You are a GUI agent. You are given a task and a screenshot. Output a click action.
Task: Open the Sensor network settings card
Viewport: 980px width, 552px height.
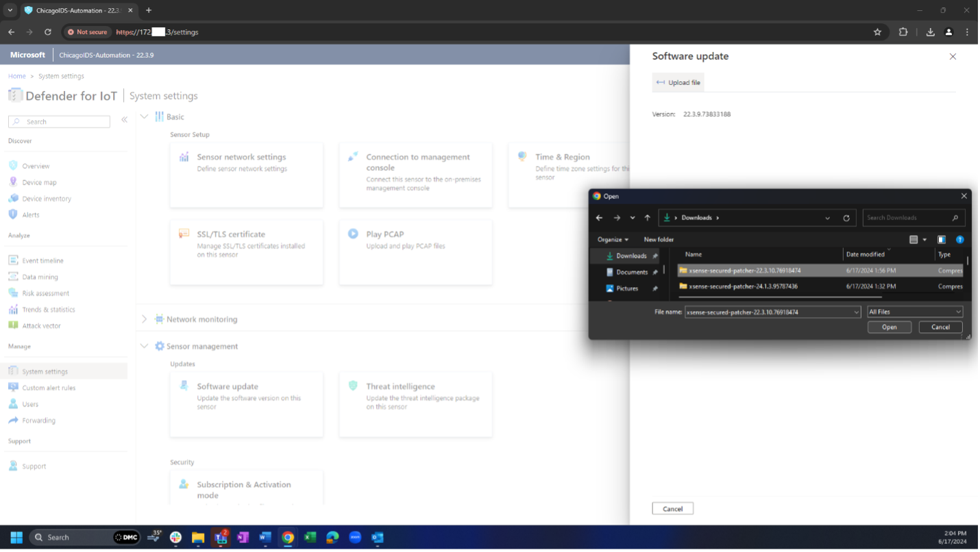tap(247, 175)
